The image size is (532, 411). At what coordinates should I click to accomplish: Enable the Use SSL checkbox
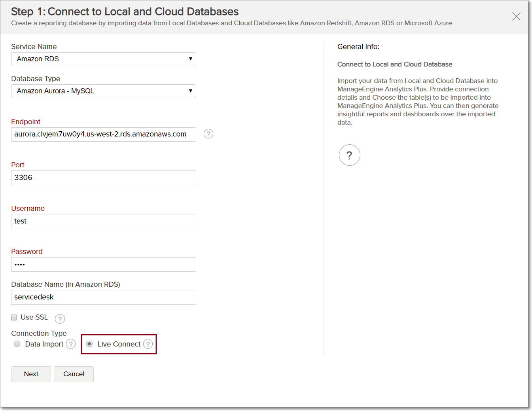(x=14, y=317)
